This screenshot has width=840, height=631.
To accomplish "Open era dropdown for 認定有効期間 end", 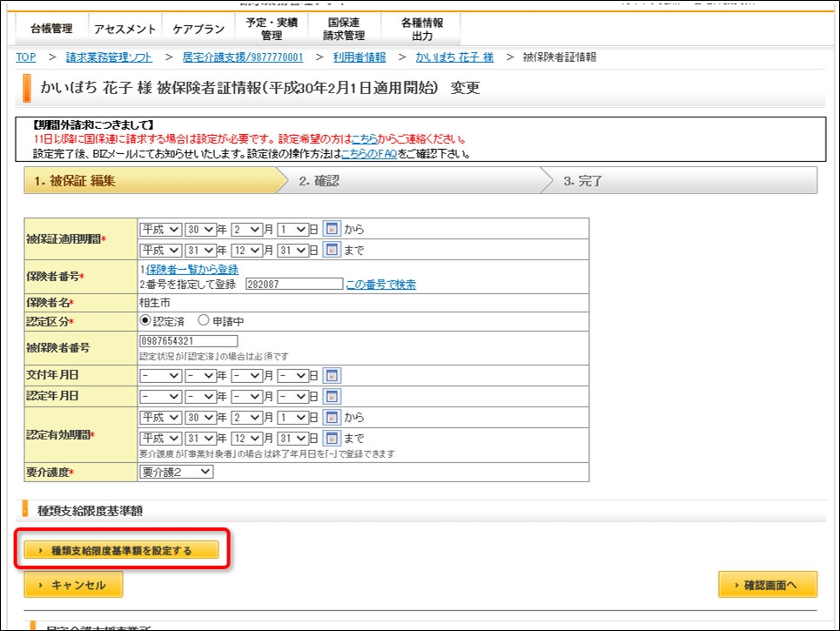I will point(161,438).
